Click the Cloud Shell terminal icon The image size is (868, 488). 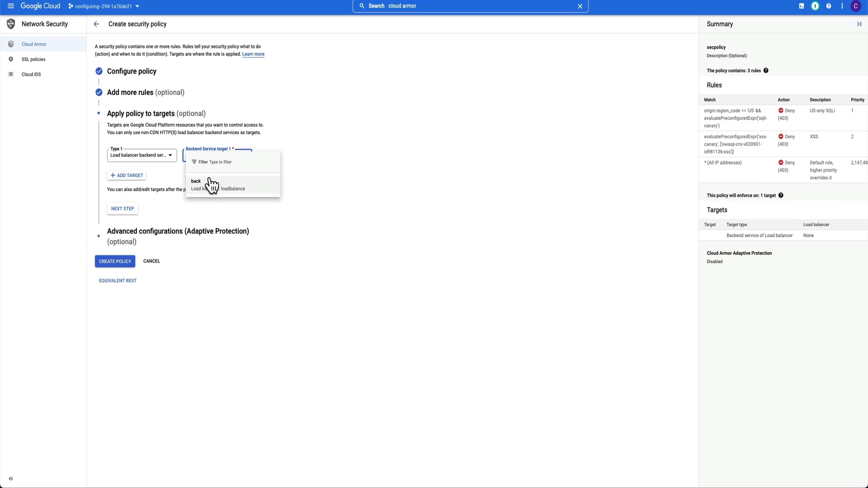click(801, 6)
